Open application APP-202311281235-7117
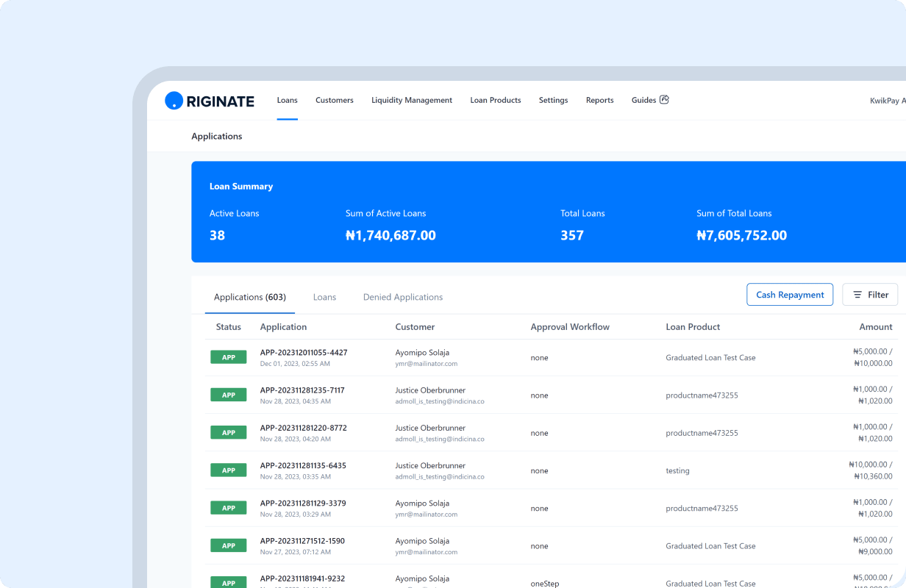Image resolution: width=906 pixels, height=588 pixels. tap(302, 390)
